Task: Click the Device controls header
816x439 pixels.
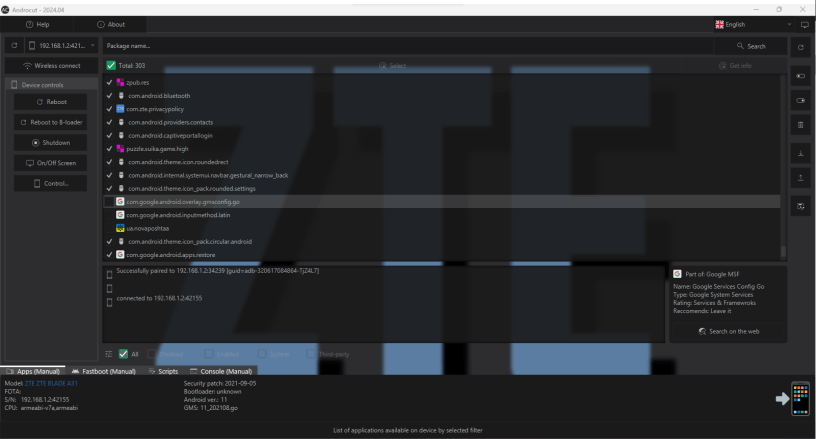Action: click(52, 84)
